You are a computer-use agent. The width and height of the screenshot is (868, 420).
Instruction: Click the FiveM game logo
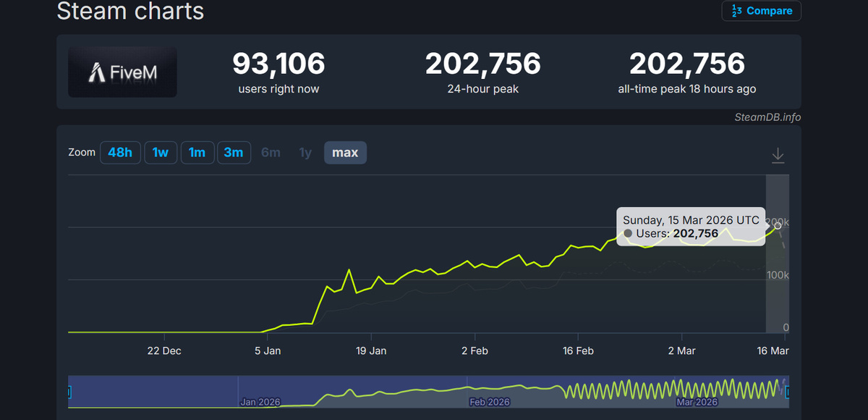(122, 72)
